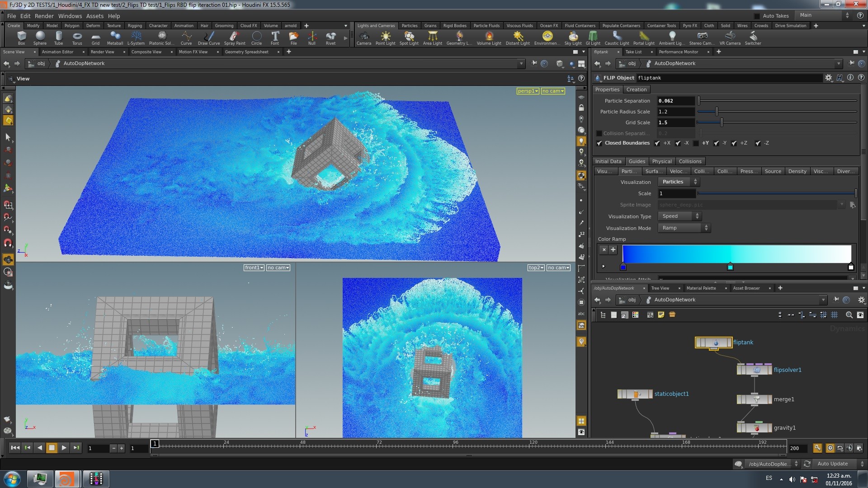This screenshot has width=868, height=488.
Task: Open the Visualization Type Speed dropdown
Action: pos(679,216)
